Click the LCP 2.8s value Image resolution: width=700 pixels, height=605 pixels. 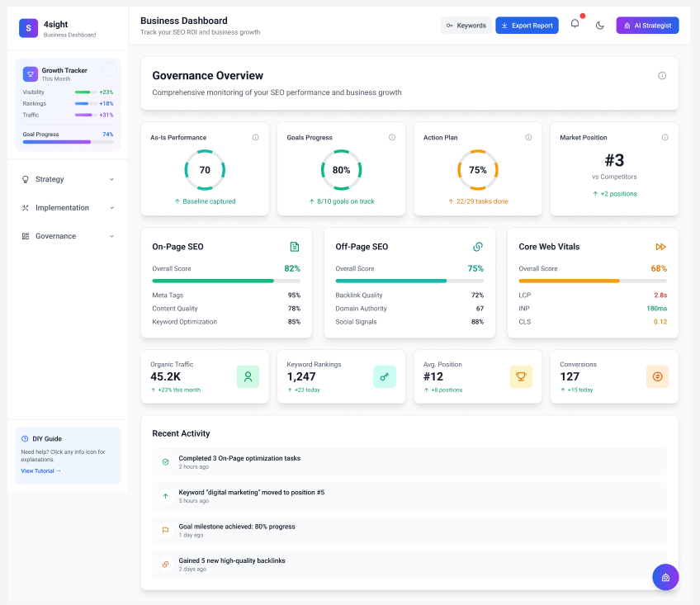coord(660,295)
